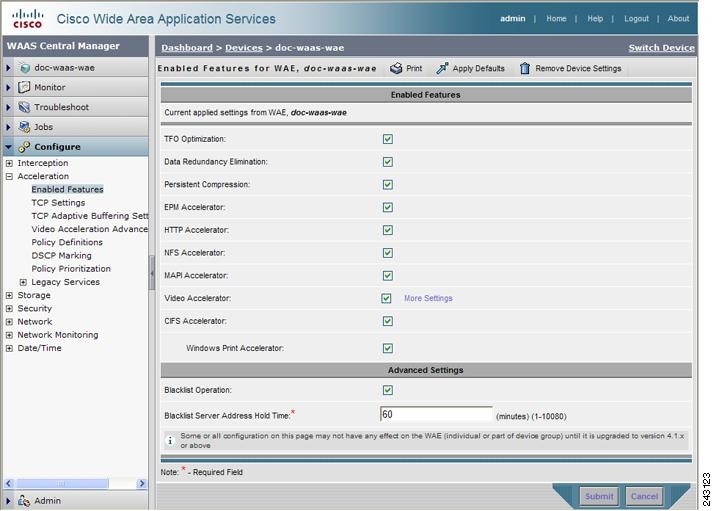
Task: Cancel the configuration changes
Action: click(644, 496)
